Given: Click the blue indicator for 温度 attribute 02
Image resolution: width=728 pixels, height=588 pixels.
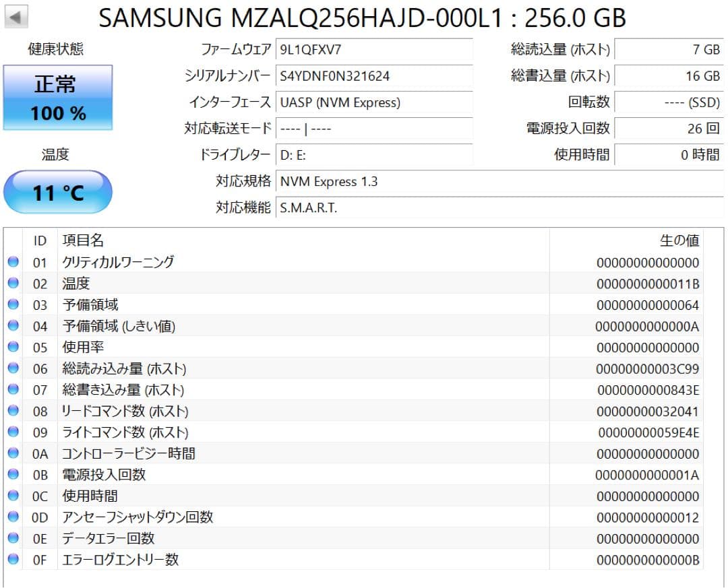Looking at the screenshot, I should [12, 284].
